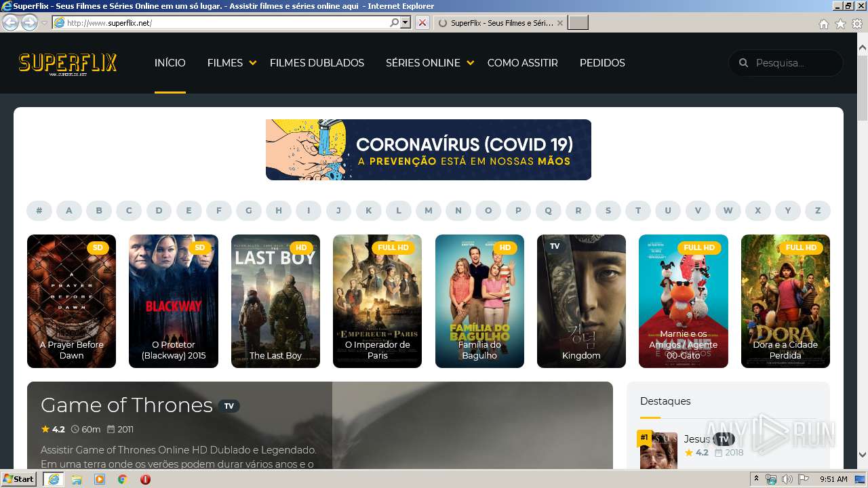Click the address bar search icon
Viewport: 868px width, 488px height.
click(395, 22)
